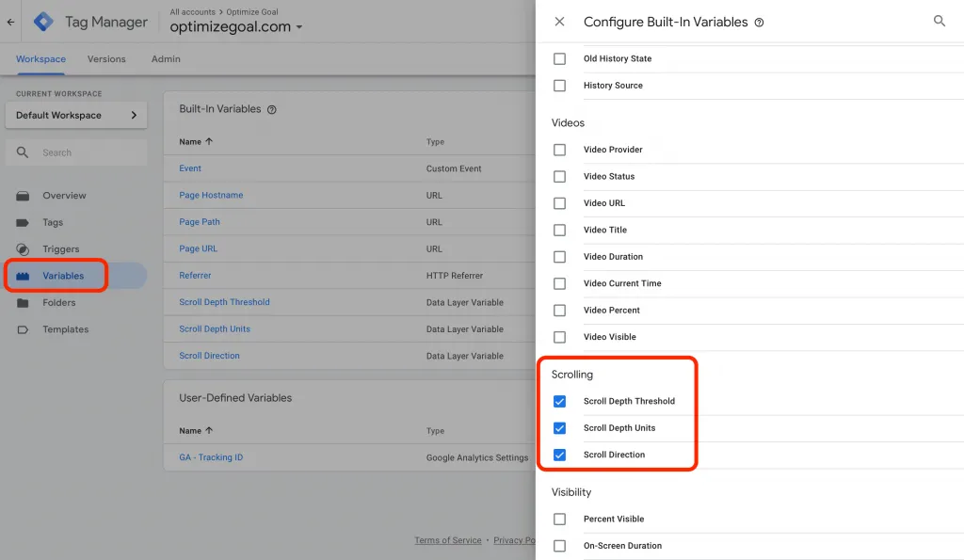Click the Triggers circular icon
The image size is (964, 560).
coord(23,249)
